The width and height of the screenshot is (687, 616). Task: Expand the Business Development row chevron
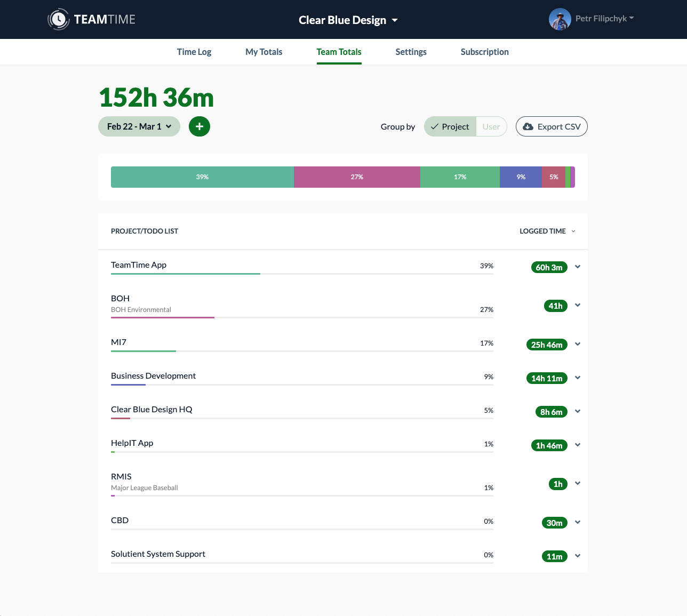578,378
